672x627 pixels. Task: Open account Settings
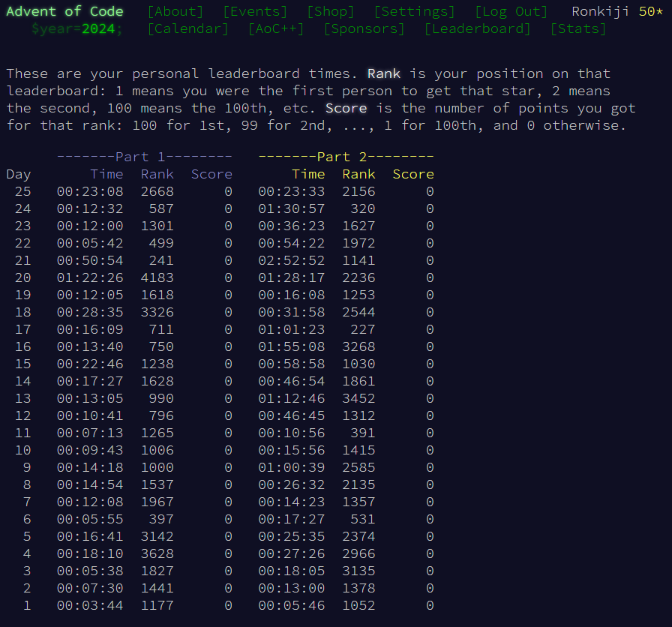point(414,11)
